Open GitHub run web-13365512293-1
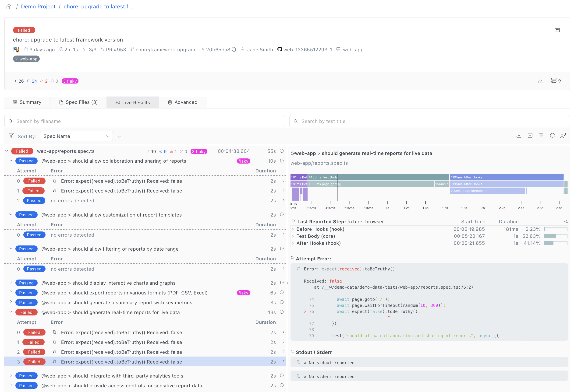 [x=308, y=50]
